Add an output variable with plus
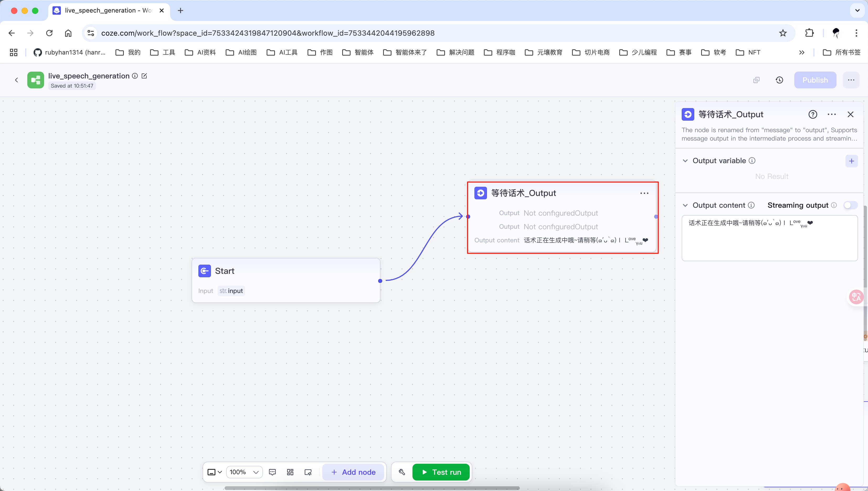This screenshot has height=491, width=868. click(851, 161)
